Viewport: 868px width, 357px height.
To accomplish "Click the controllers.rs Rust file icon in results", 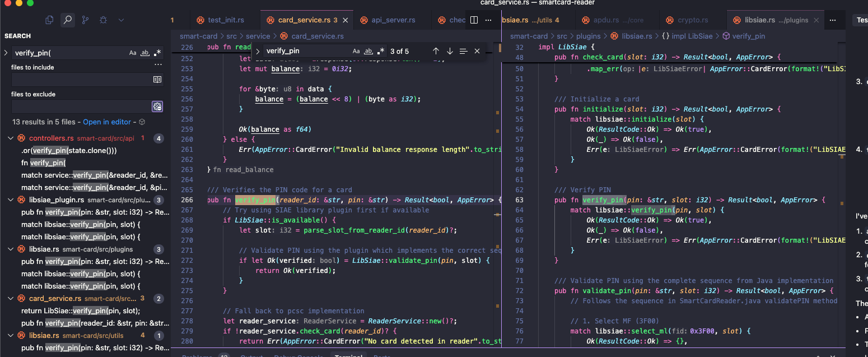I will click(21, 138).
